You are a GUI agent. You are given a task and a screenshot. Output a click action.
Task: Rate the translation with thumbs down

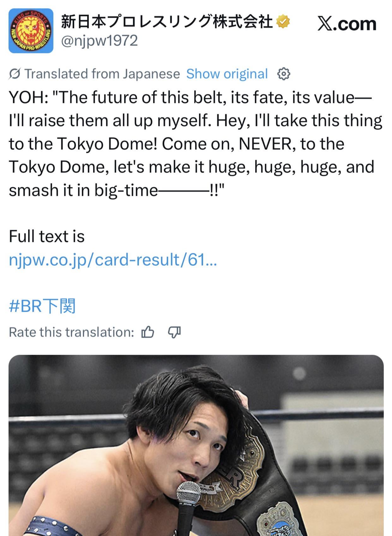coord(174,332)
